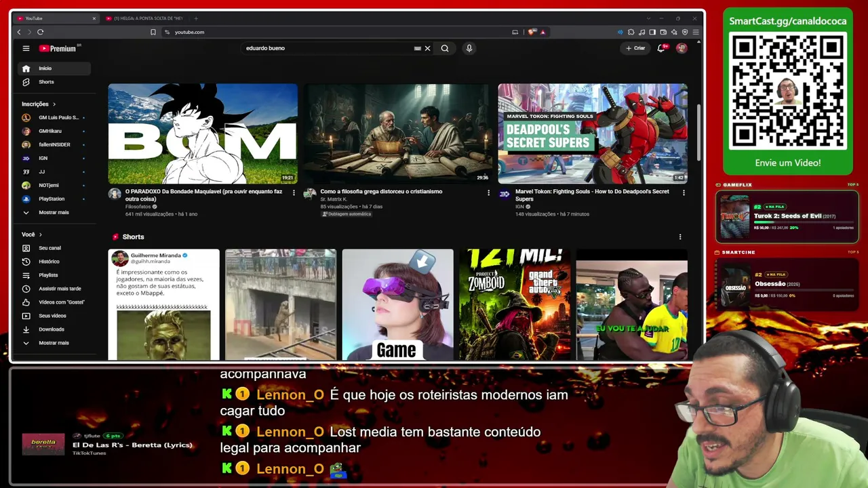The image size is (868, 488).
Task: Click the Obsessão SmartCine card
Action: coord(787,285)
